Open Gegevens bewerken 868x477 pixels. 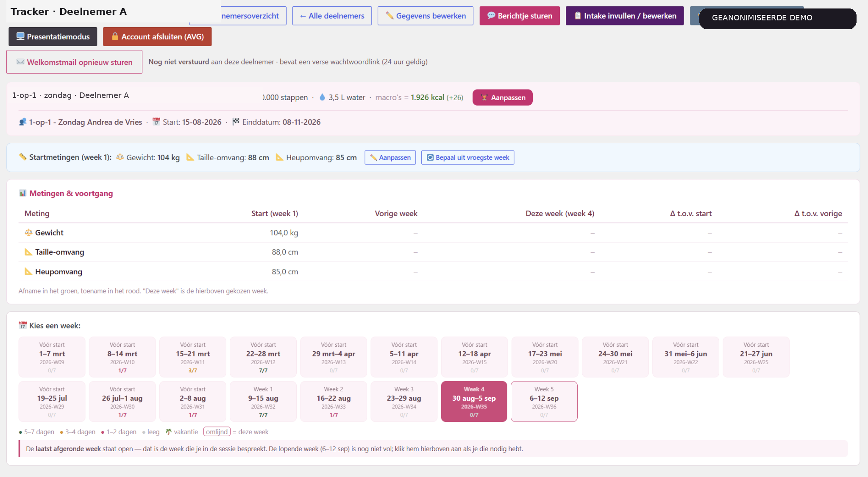point(426,16)
